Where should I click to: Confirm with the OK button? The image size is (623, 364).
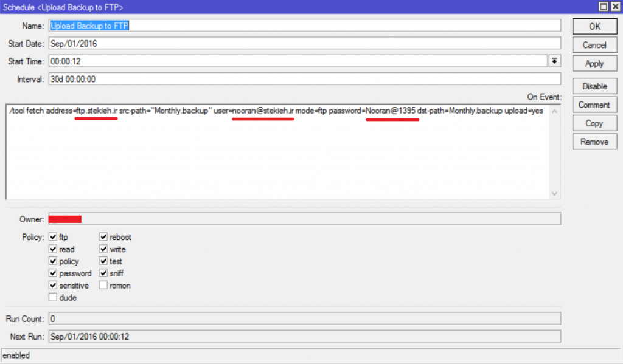595,27
